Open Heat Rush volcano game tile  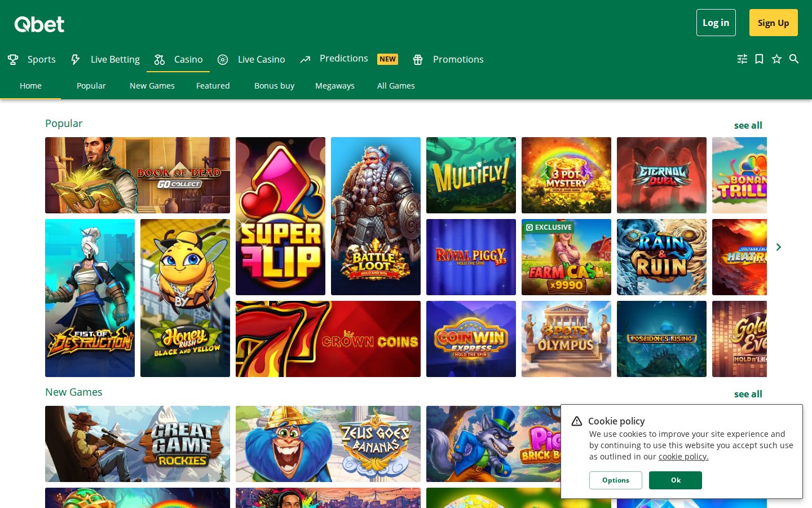click(739, 257)
